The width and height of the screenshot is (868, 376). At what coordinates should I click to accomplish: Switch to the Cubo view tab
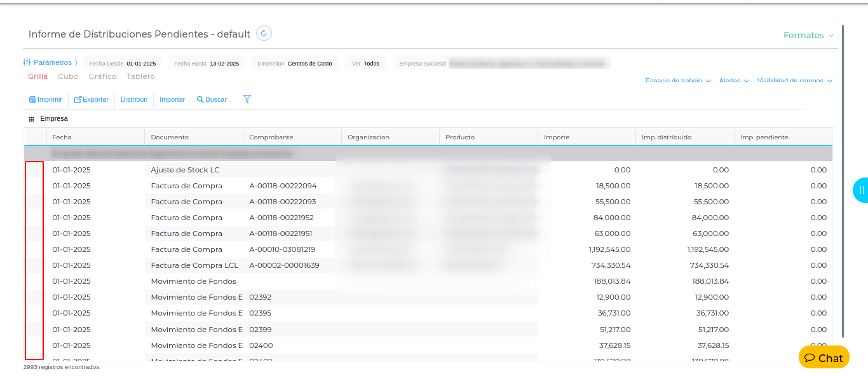(x=68, y=76)
